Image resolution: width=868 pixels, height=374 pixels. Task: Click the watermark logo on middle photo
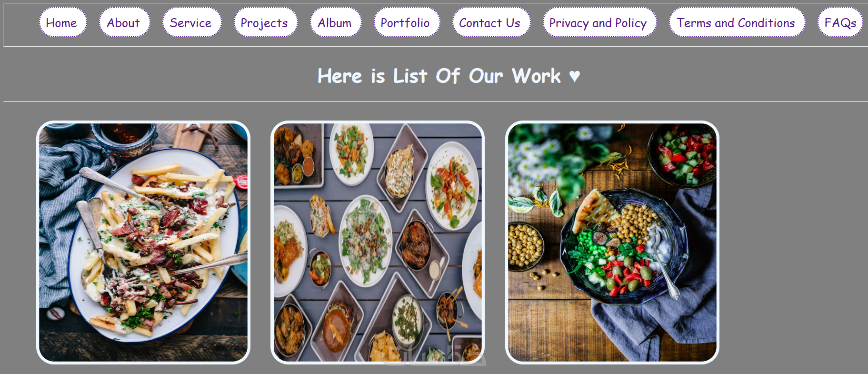434,355
